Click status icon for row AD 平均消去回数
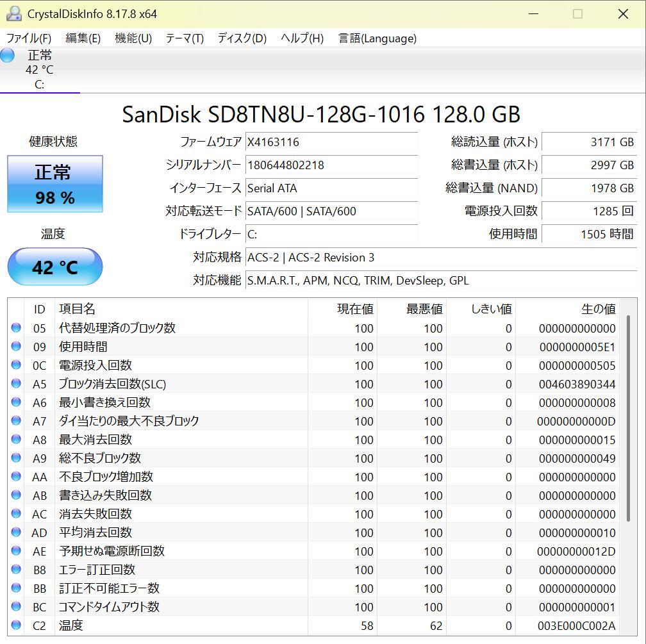This screenshot has height=644, width=646. point(16,532)
